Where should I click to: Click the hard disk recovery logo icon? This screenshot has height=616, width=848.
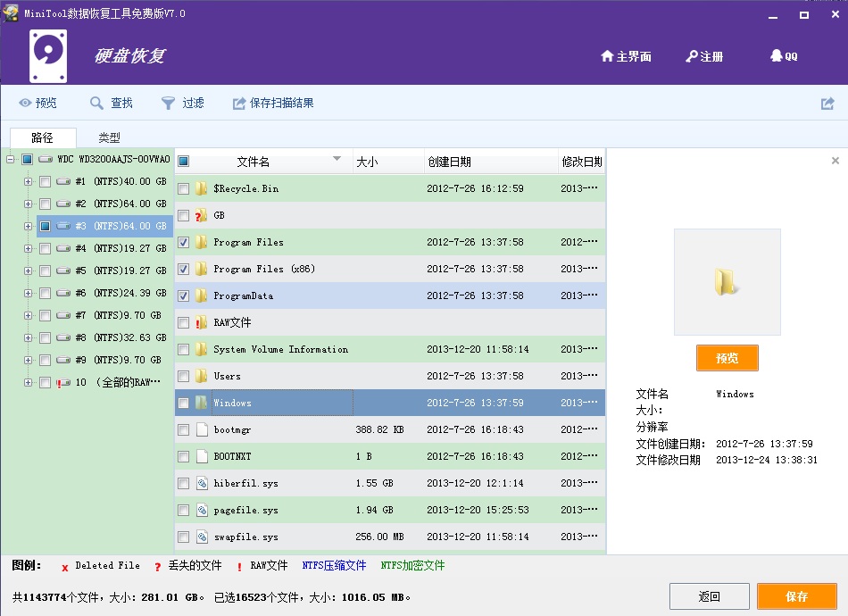point(48,56)
